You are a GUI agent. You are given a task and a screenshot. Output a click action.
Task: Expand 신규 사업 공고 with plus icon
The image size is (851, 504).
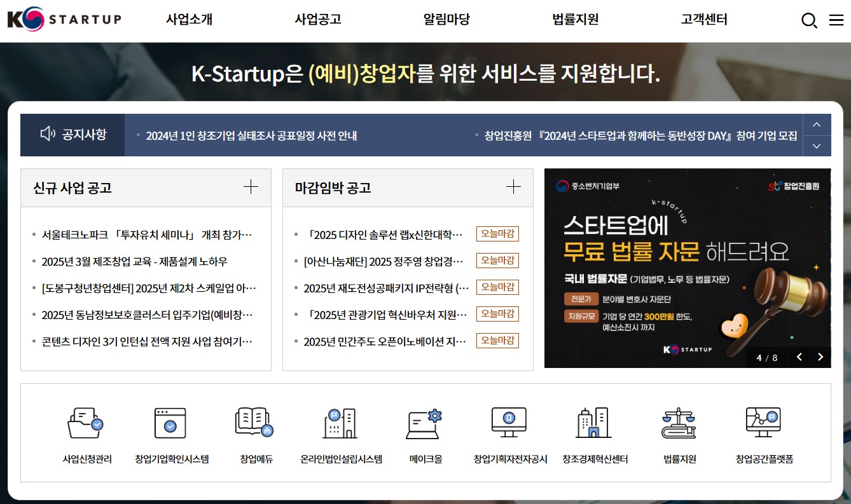coord(251,187)
